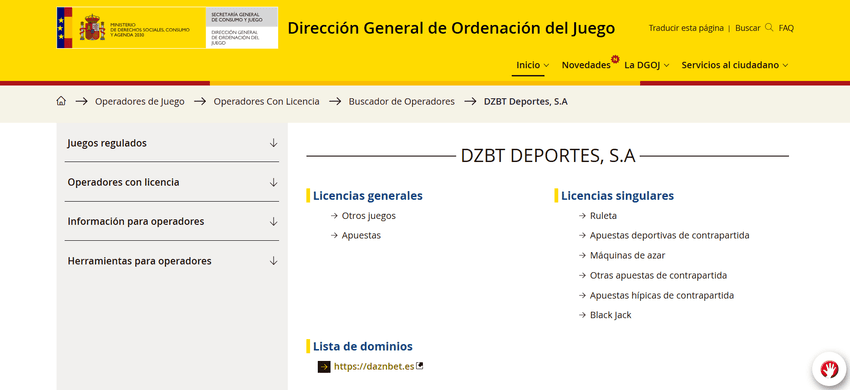Open the Inicio dropdown menu
This screenshot has height=390, width=850.
coord(532,65)
